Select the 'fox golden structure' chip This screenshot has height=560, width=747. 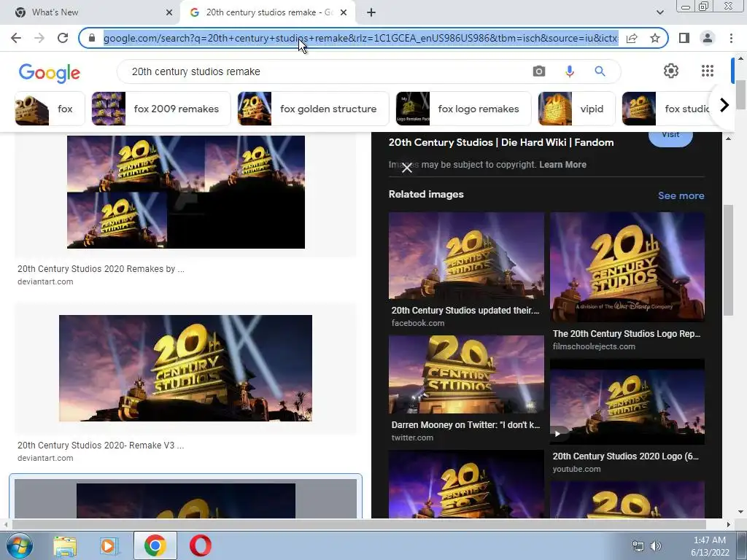click(313, 109)
